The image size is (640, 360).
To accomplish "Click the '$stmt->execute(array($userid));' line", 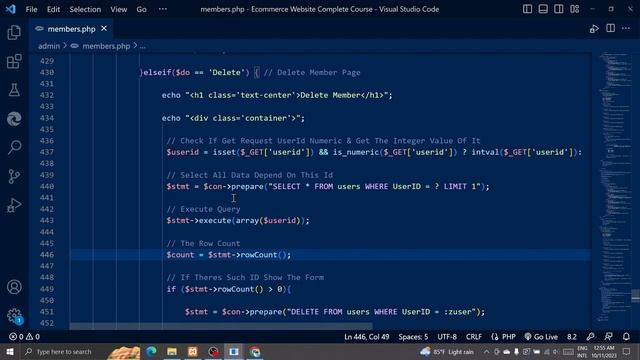I will tap(238, 220).
